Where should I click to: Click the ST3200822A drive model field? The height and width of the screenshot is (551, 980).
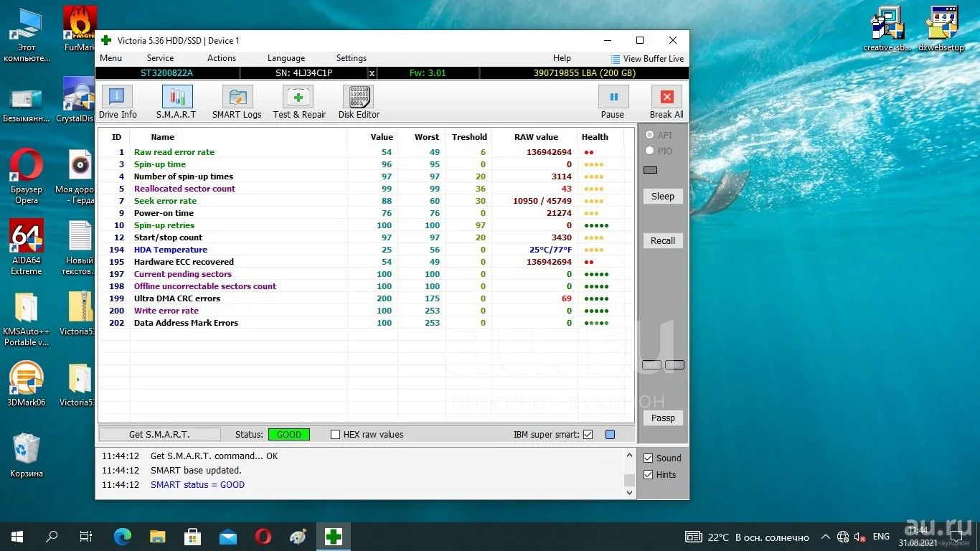(x=167, y=73)
